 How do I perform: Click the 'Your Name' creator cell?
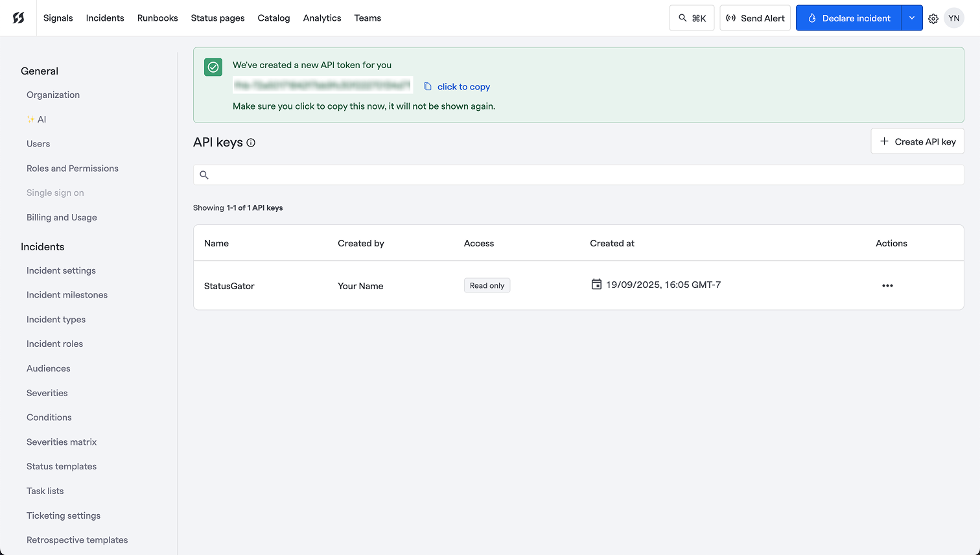coord(360,286)
